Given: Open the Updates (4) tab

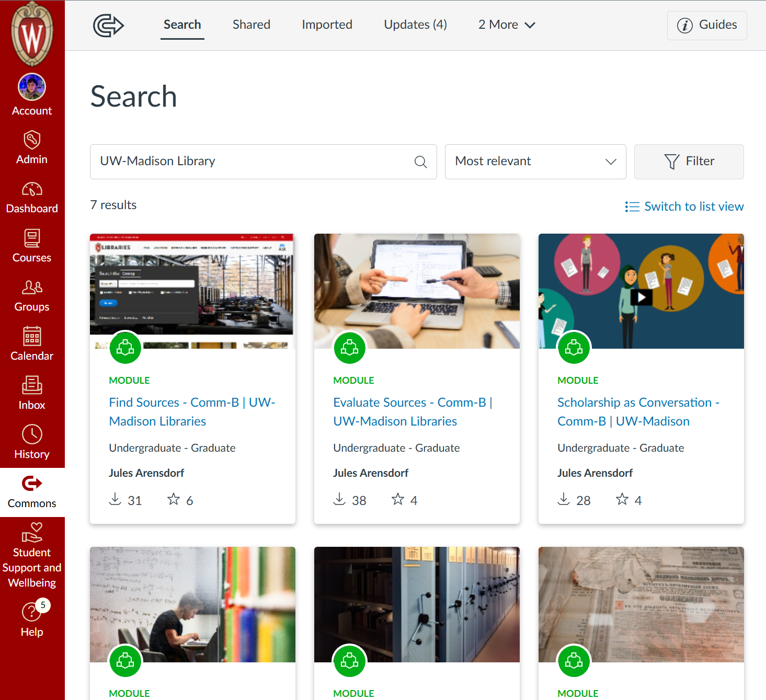Looking at the screenshot, I should point(416,25).
